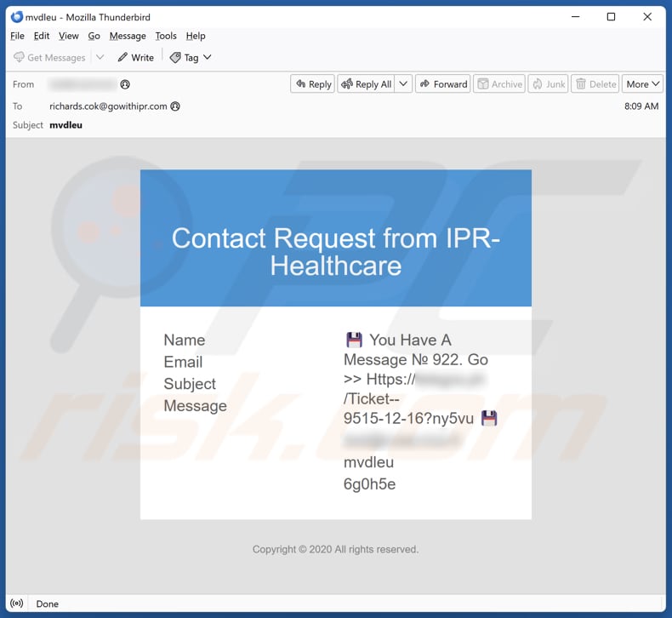The width and height of the screenshot is (672, 618).
Task: Click the sender's contact icon
Action: [125, 84]
